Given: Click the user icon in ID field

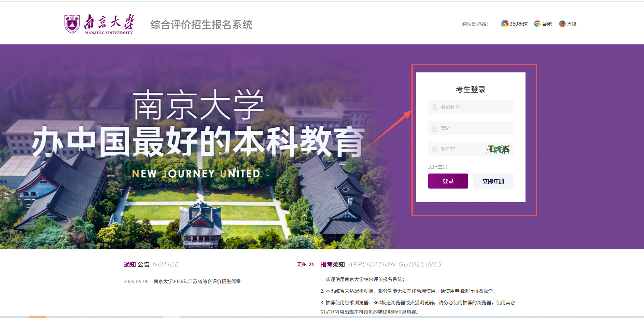Looking at the screenshot, I should 434,107.
